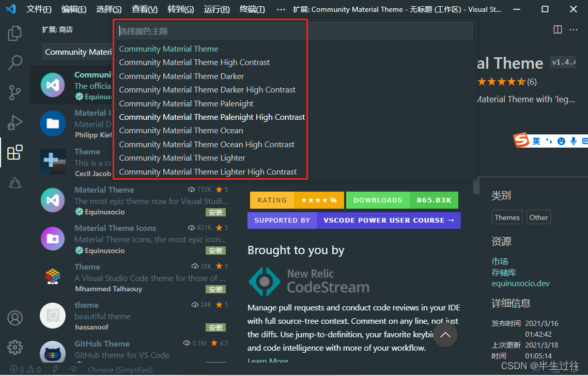Click the VS Code logo in title bar
The height and width of the screenshot is (376, 588).
pos(11,9)
